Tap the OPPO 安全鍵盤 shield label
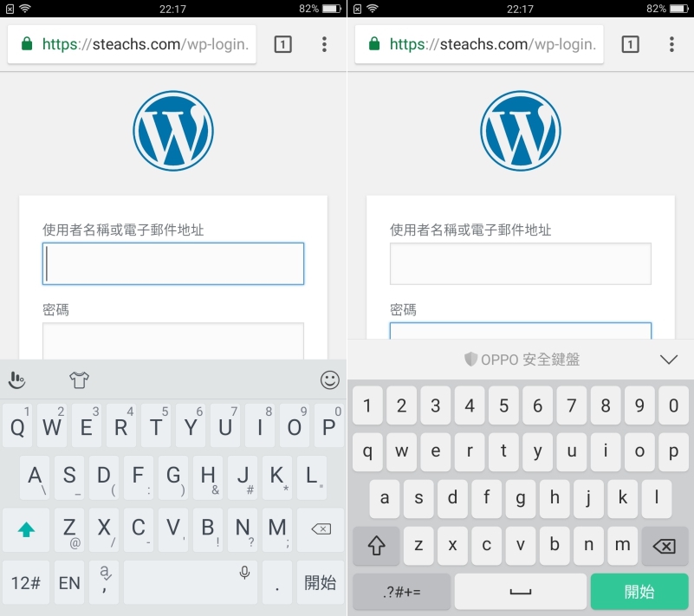Image resolution: width=694 pixels, height=616 pixels. tap(522, 360)
